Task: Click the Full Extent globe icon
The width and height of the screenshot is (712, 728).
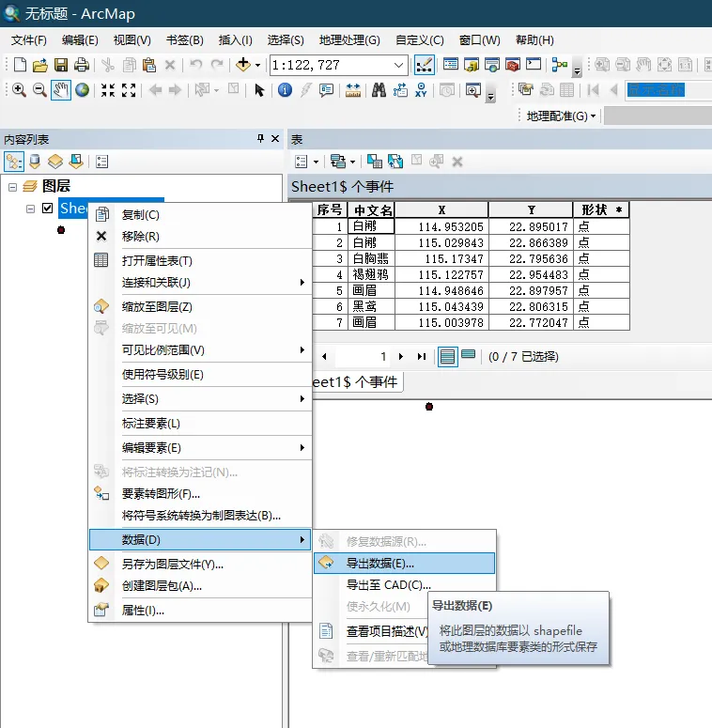Action: point(82,89)
